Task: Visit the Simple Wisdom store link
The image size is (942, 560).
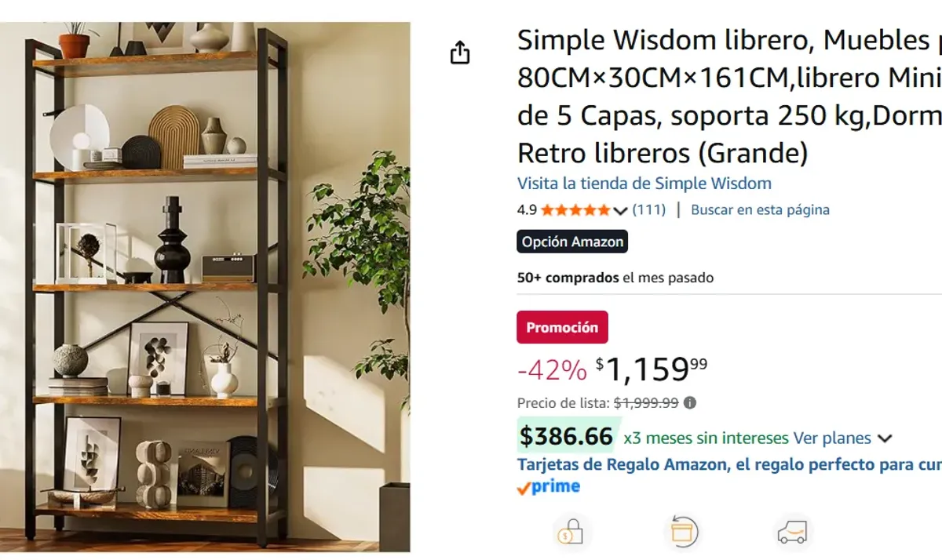Action: [x=644, y=184]
